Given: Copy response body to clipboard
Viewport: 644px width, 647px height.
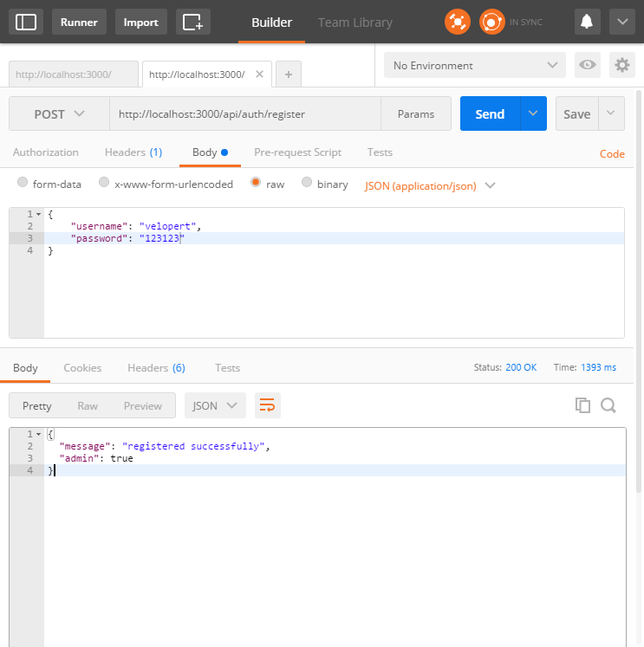Looking at the screenshot, I should point(582,405).
